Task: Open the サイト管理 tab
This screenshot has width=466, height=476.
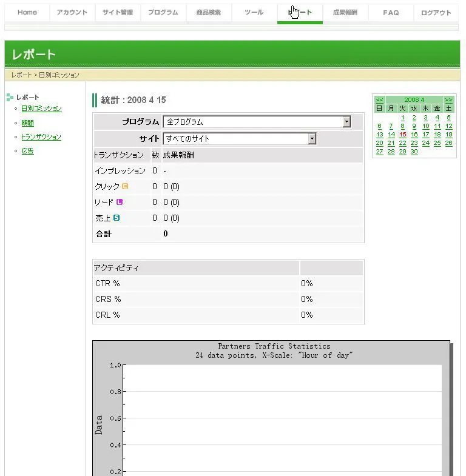Action: tap(118, 13)
